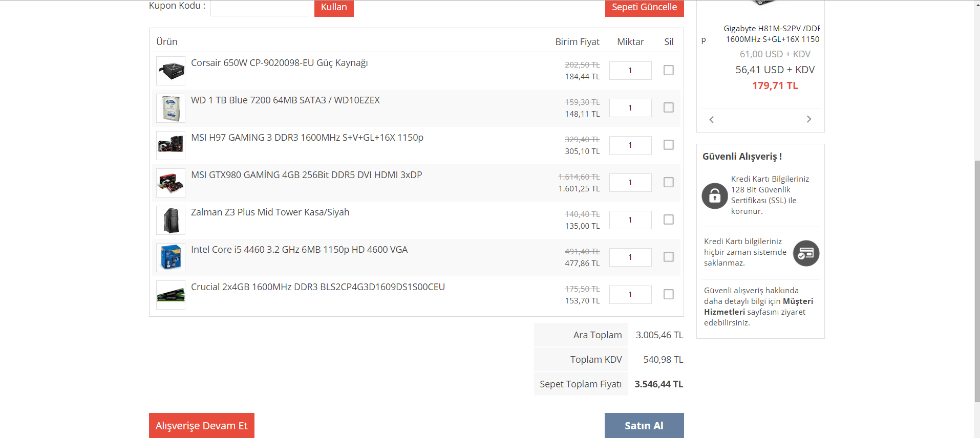The width and height of the screenshot is (980, 438).
Task: Open WD 1 TB Blue WD10EZEX product link
Action: (x=285, y=100)
